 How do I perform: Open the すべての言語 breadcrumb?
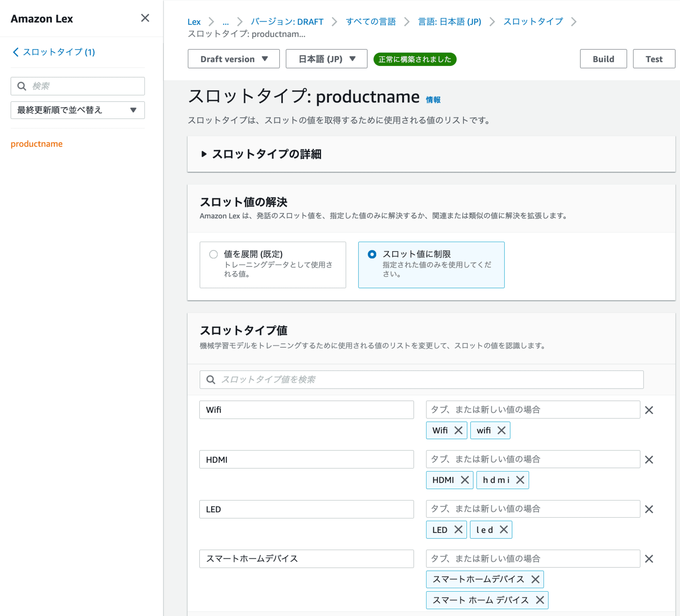coord(371,22)
